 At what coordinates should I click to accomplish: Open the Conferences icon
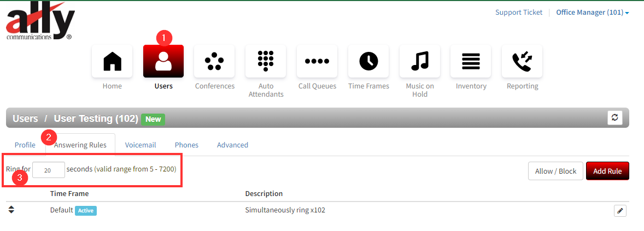pyautogui.click(x=214, y=61)
